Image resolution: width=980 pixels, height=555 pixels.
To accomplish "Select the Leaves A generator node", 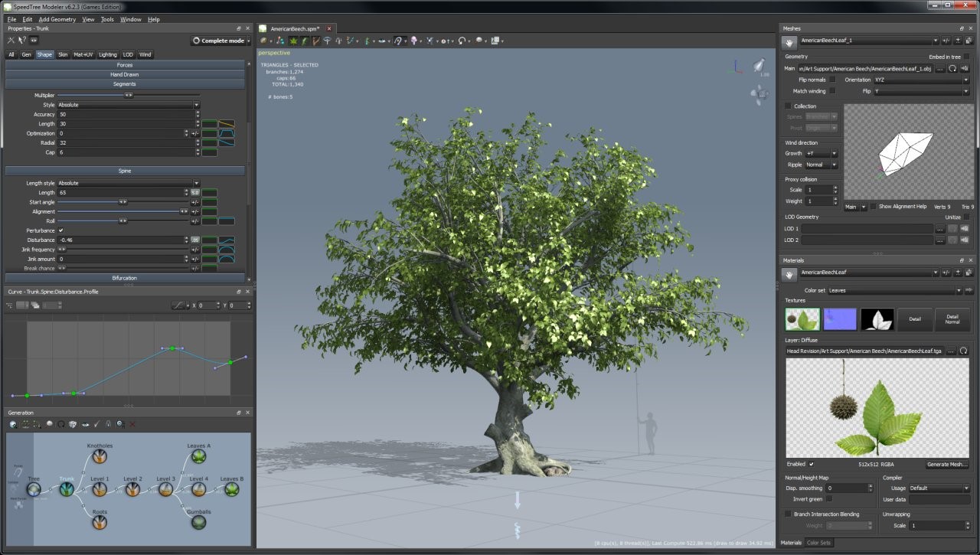I will coord(198,457).
